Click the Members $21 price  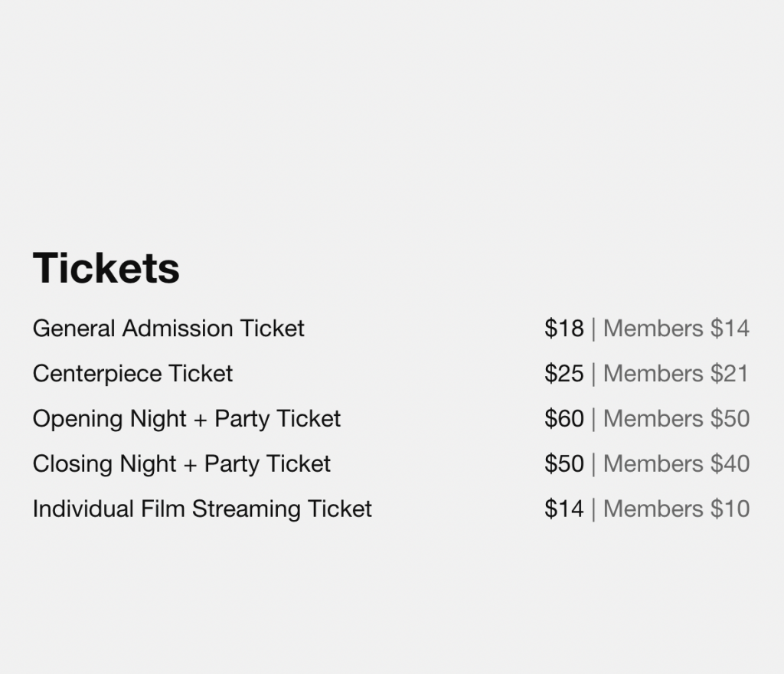[x=676, y=374]
